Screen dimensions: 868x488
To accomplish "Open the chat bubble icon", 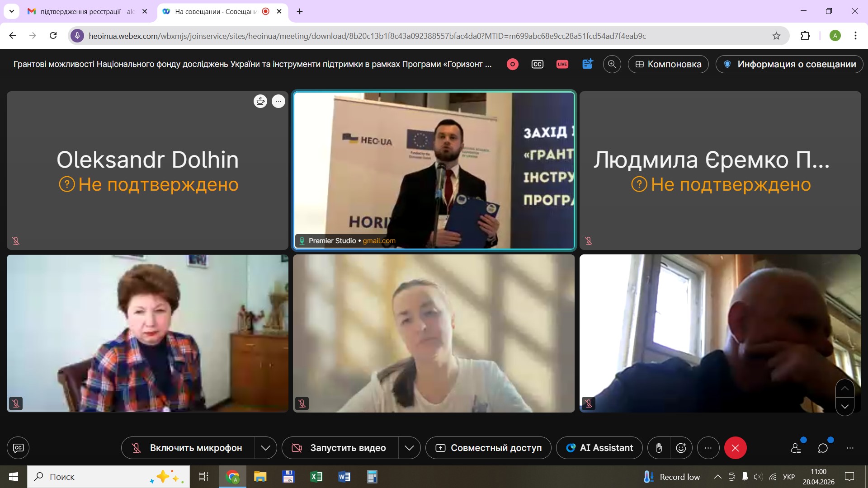I will pos(823,448).
